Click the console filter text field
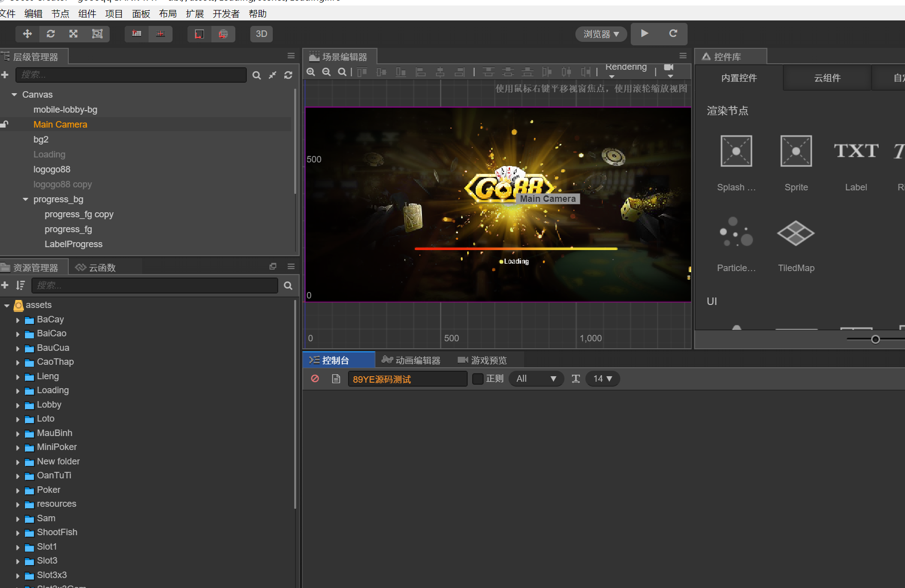Image resolution: width=905 pixels, height=588 pixels. coord(407,379)
